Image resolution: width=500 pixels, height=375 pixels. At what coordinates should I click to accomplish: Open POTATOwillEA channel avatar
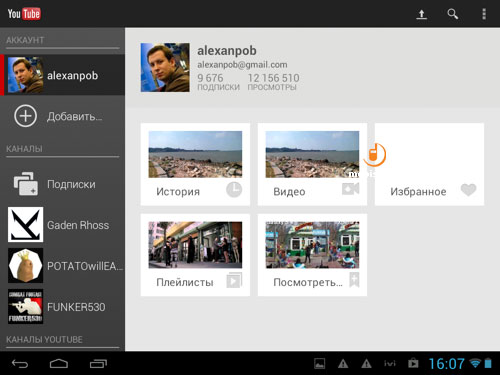tap(26, 265)
